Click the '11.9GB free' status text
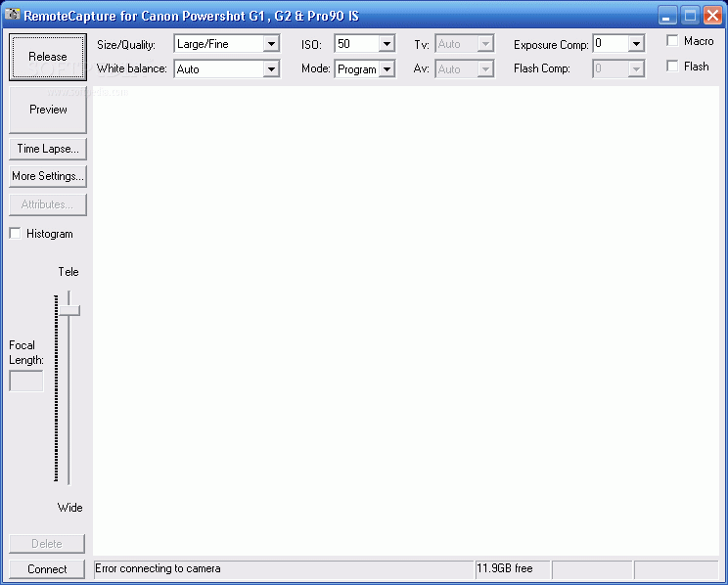 point(505,568)
